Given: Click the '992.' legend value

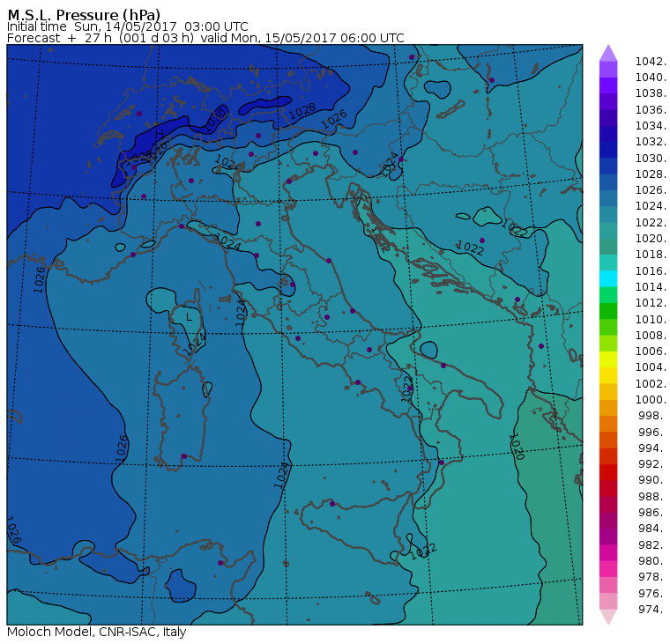Looking at the screenshot, I should (x=652, y=464).
